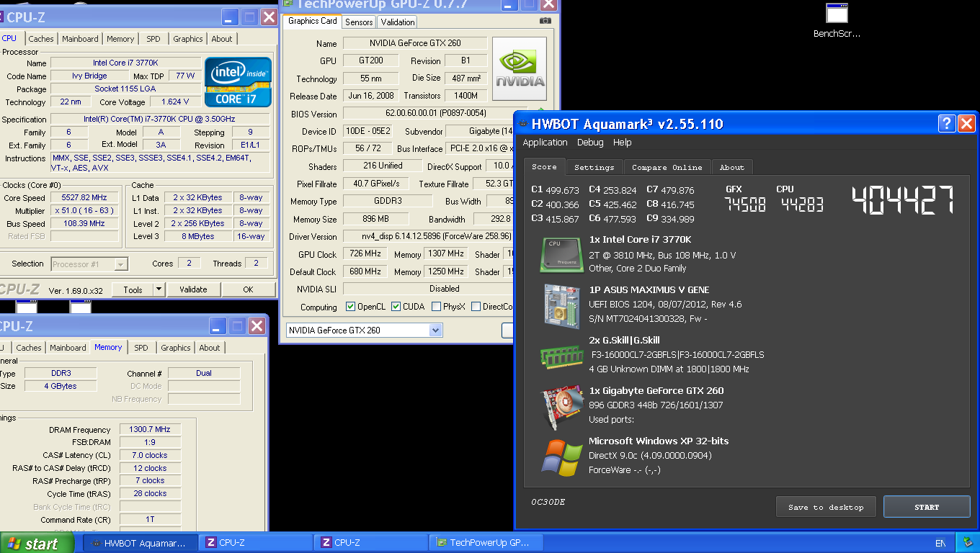Screen dimensions: 980x553
Task: Click the motherboard icon in Aquamark
Action: point(561,305)
